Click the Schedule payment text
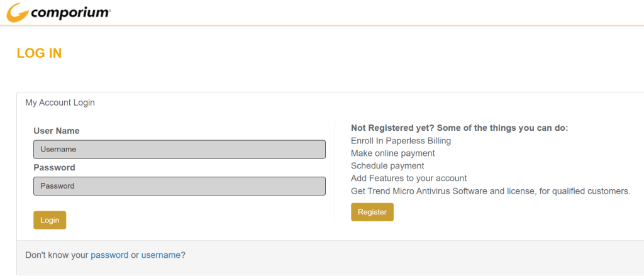This screenshot has width=644, height=276. click(x=387, y=166)
